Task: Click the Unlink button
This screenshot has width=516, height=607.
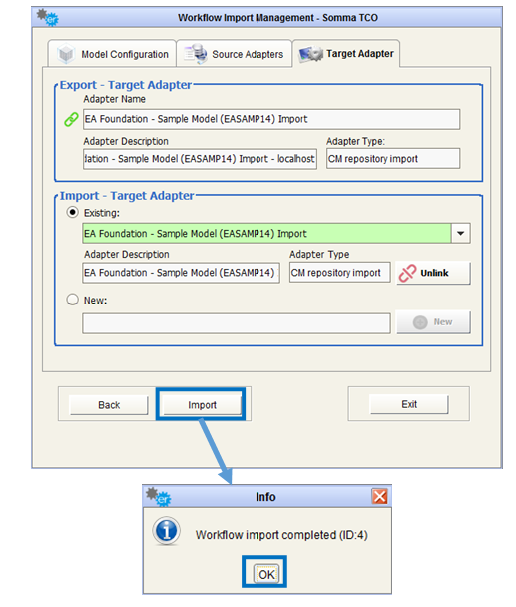Action: click(433, 273)
